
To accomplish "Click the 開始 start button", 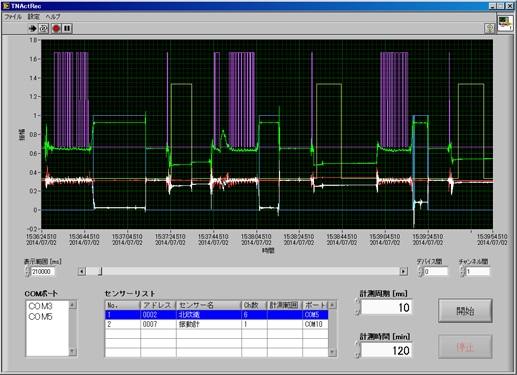I will click(465, 311).
